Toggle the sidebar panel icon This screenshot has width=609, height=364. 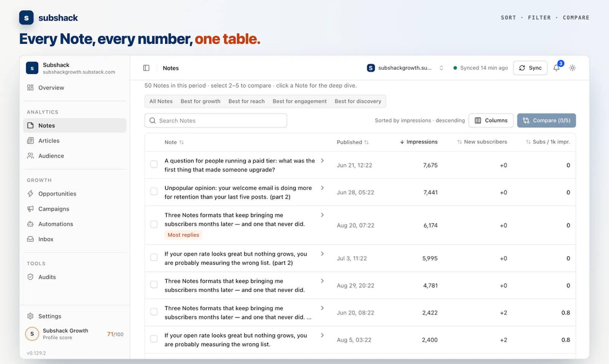tap(146, 68)
